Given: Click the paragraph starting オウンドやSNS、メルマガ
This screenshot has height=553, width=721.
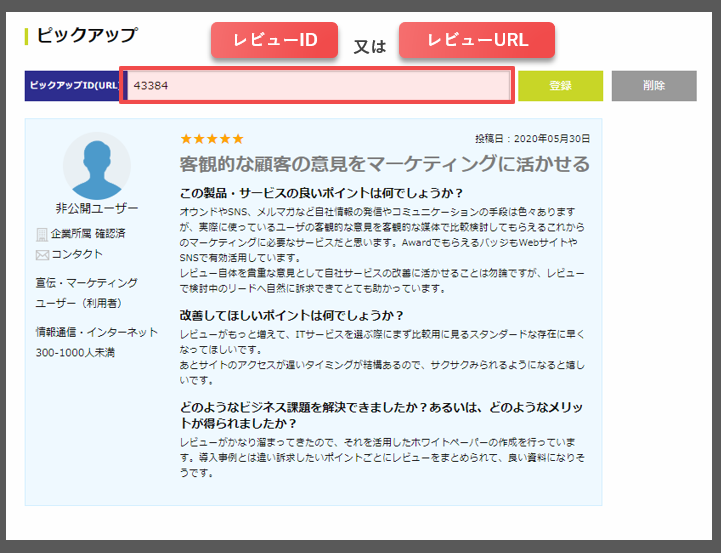Looking at the screenshot, I should coord(382,250).
